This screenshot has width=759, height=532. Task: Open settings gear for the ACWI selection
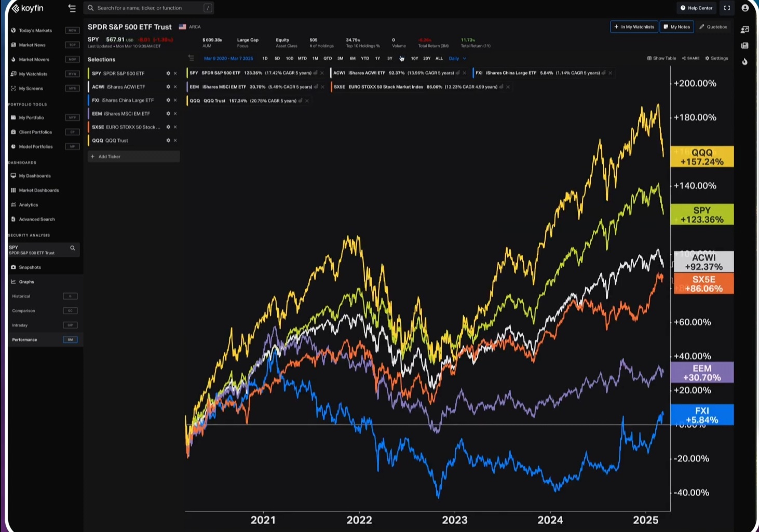pos(168,87)
